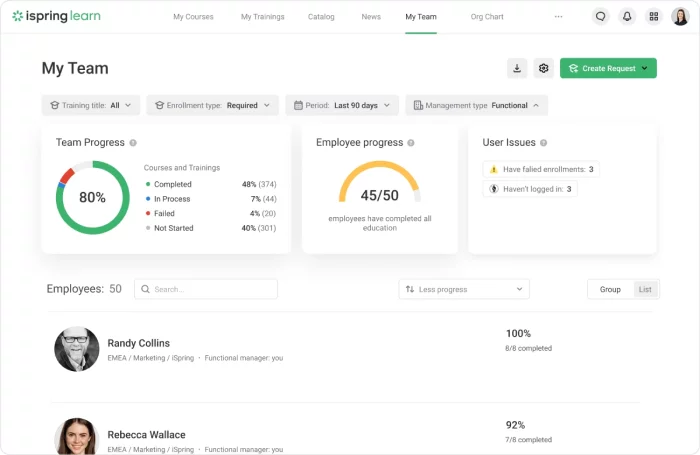Click Randy Collins's 100% progress value

(x=518, y=334)
